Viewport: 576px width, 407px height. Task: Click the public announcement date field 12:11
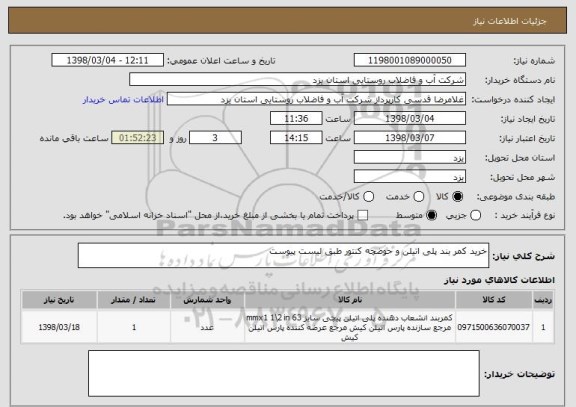pos(108,60)
